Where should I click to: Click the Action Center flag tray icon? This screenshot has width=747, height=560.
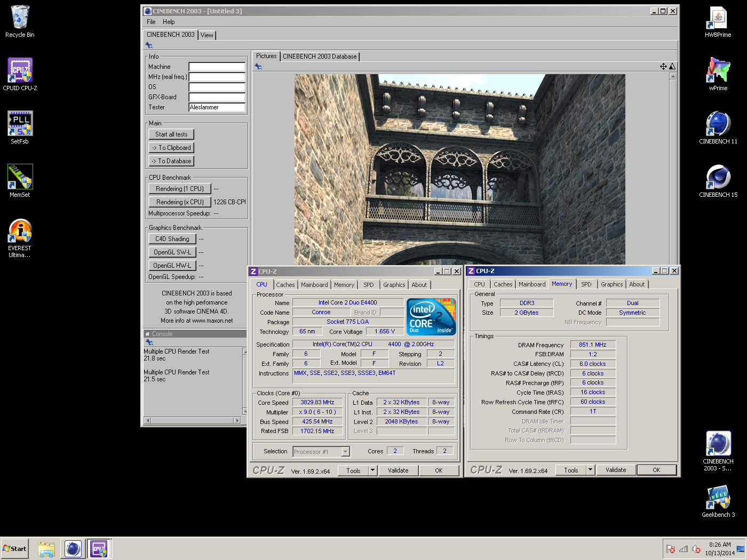671,549
